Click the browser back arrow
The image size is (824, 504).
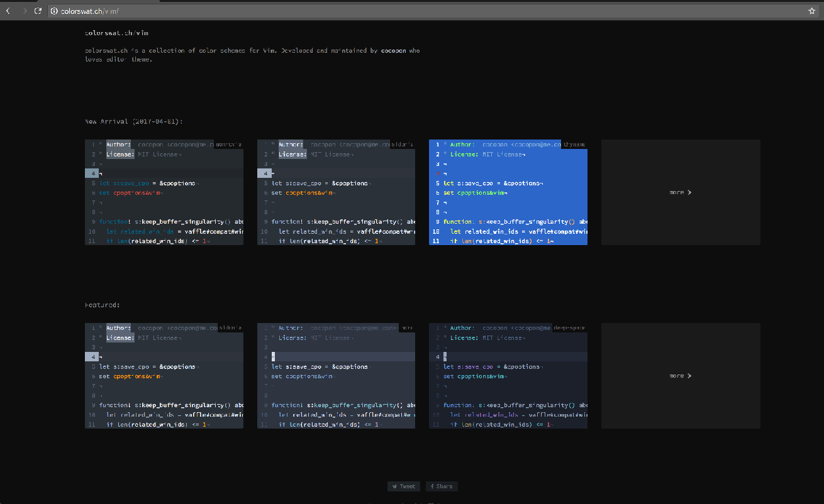pyautogui.click(x=8, y=11)
